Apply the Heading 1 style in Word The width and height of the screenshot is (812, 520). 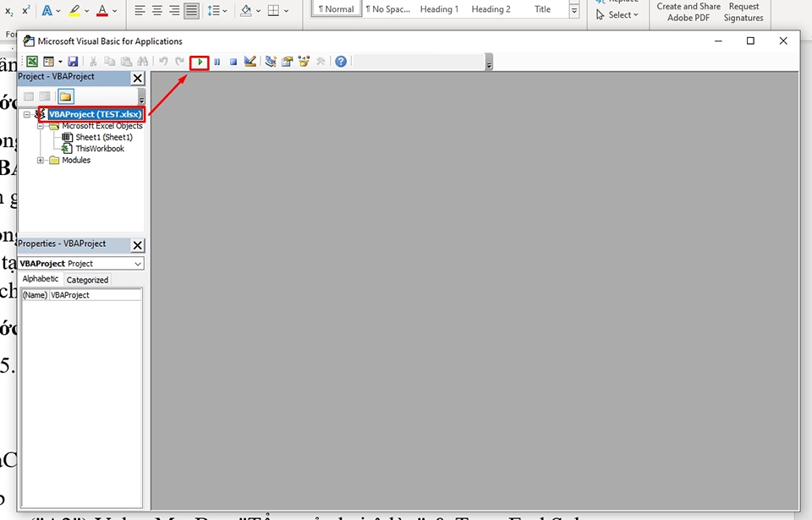[439, 8]
